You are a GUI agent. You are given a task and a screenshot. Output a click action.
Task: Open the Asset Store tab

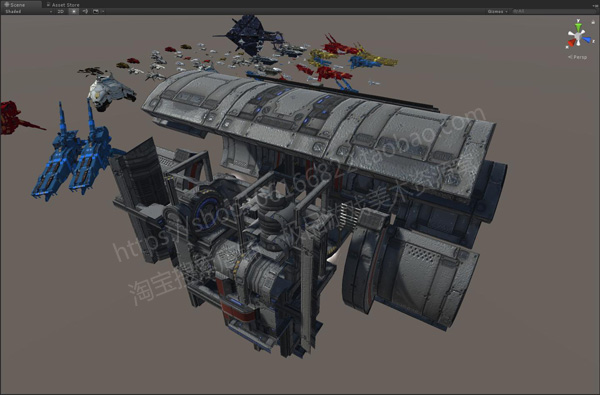[x=63, y=5]
